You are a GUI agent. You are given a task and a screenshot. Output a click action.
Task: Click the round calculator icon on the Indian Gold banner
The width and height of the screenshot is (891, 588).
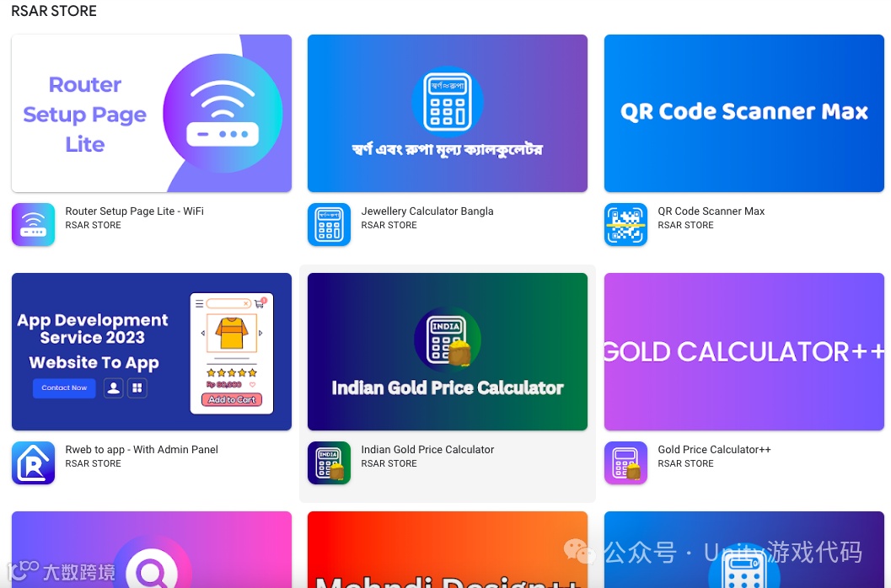tap(448, 340)
